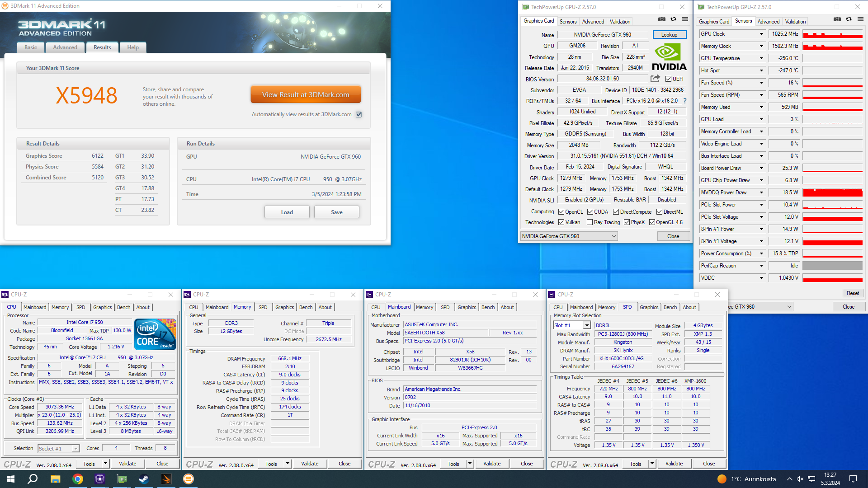Open the Socket #1 selection dropdown in CPU-Z
868x488 pixels.
58,448
